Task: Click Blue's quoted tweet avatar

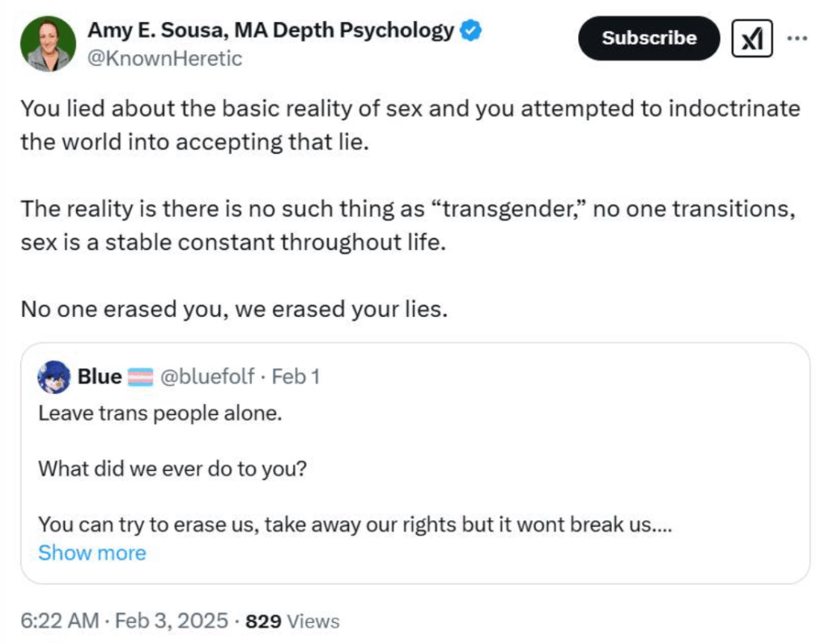Action: point(54,377)
